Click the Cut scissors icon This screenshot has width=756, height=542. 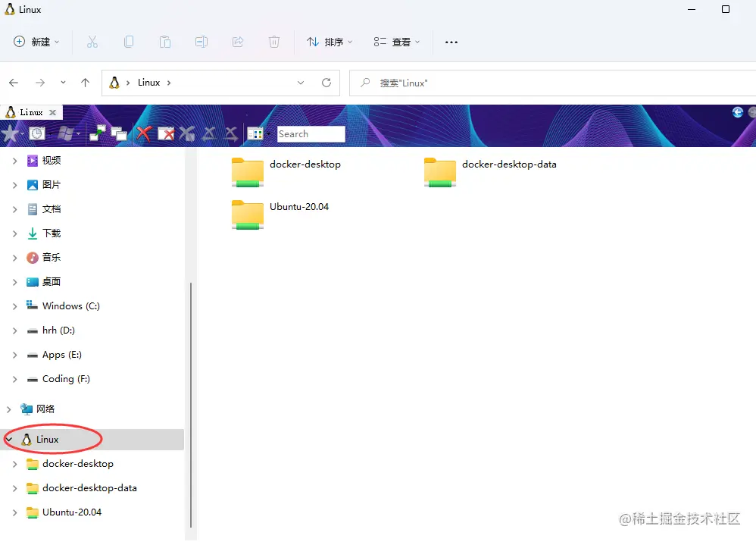92,42
